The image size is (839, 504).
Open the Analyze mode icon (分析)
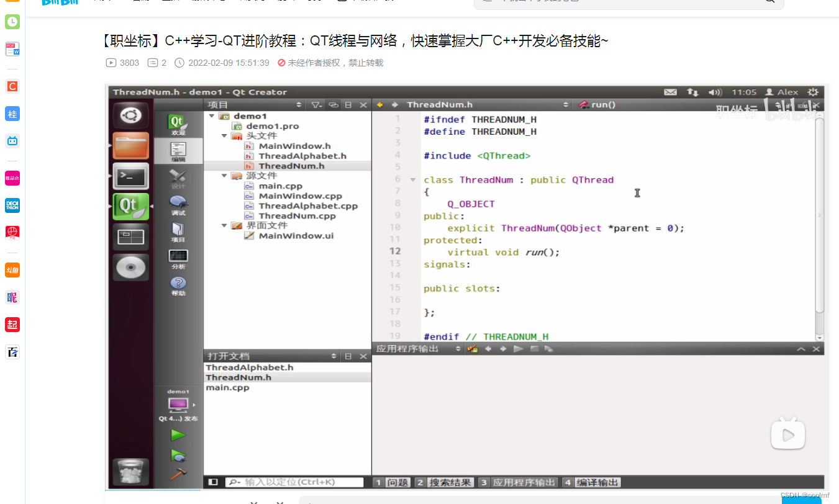pos(178,259)
